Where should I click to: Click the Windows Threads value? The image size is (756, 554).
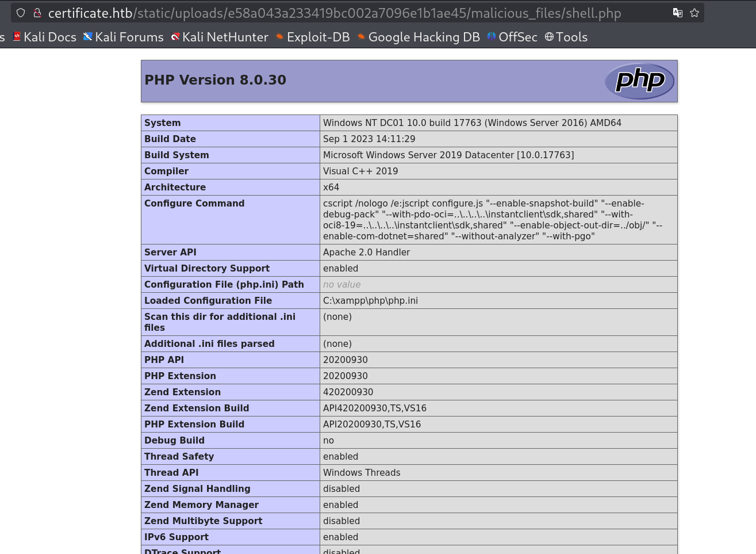[362, 472]
